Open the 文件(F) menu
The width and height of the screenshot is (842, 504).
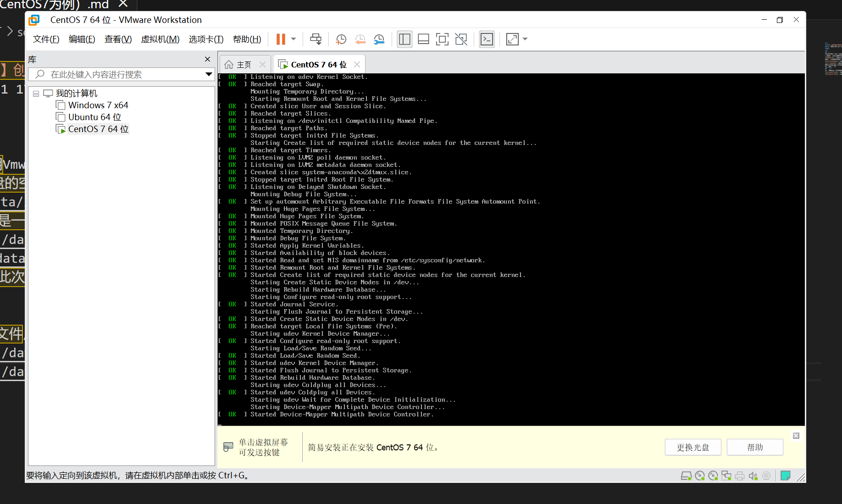click(x=46, y=39)
